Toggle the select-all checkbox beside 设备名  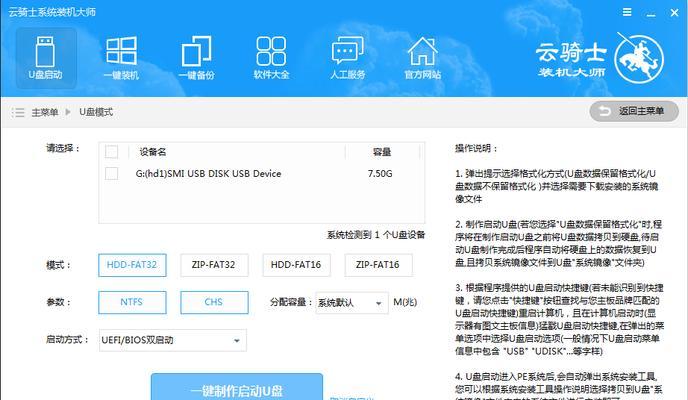(x=111, y=152)
